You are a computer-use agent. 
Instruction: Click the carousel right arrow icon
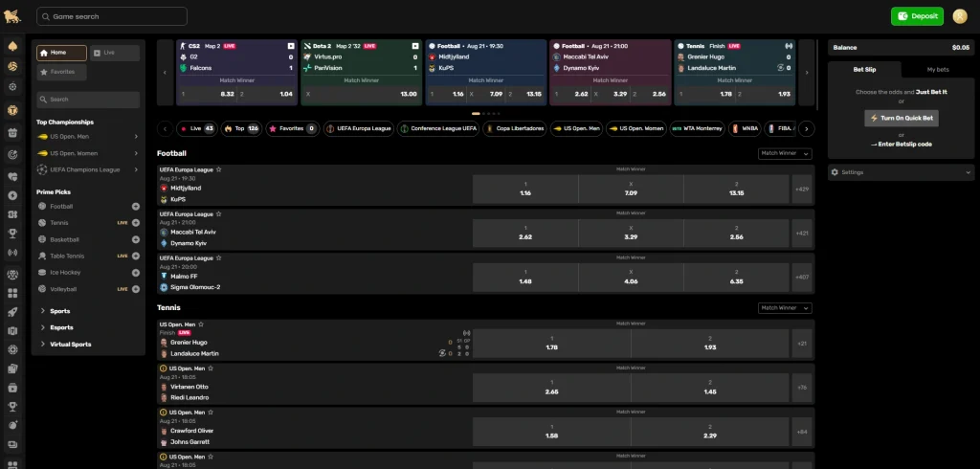(807, 72)
